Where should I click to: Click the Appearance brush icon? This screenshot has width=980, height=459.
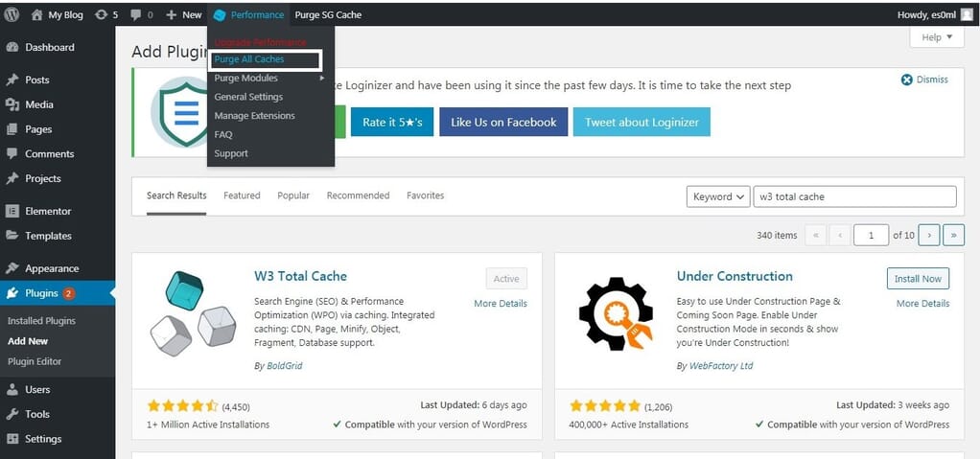point(12,268)
